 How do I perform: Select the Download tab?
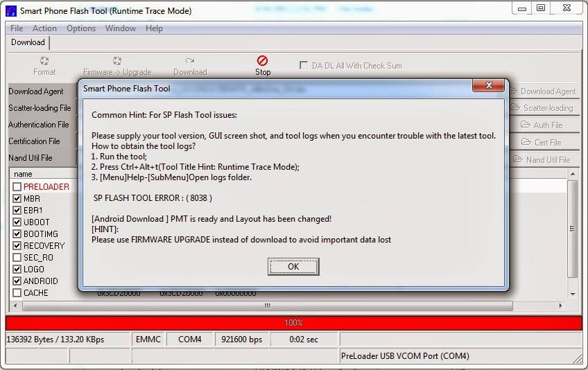point(28,42)
